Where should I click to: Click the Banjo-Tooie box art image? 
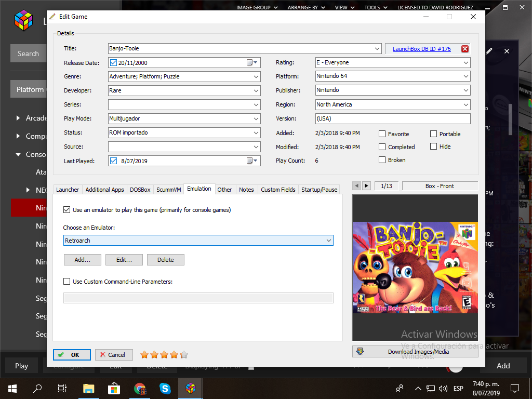pyautogui.click(x=415, y=268)
